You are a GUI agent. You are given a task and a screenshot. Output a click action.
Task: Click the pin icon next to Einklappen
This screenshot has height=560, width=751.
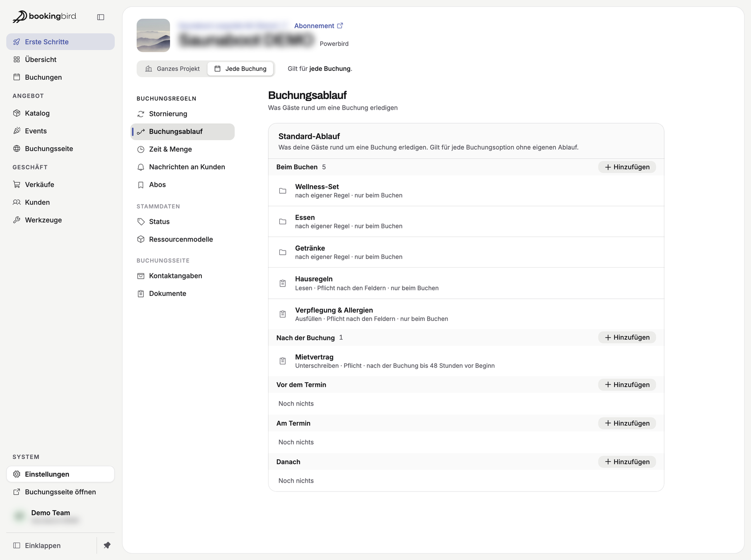coord(107,545)
